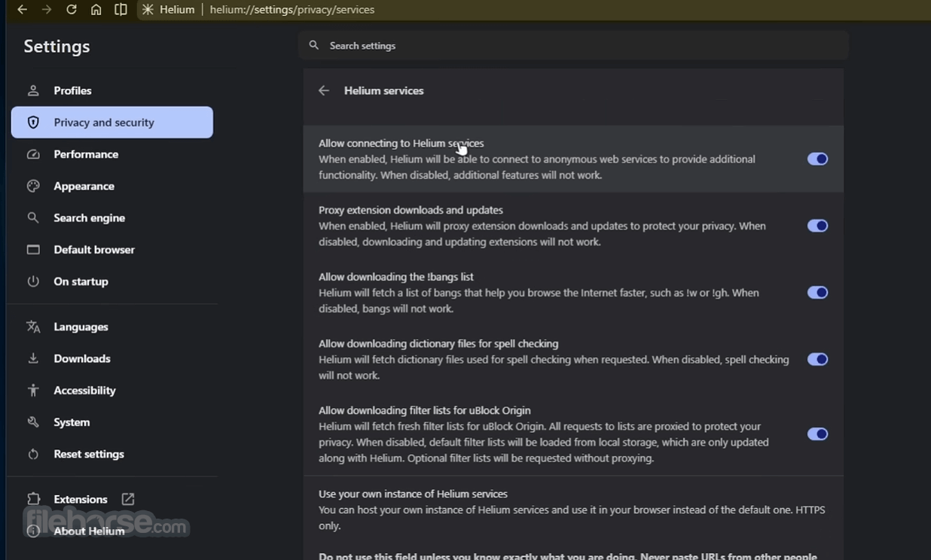Reload the page with the refresh icon
The image size is (931, 560).
(72, 9)
